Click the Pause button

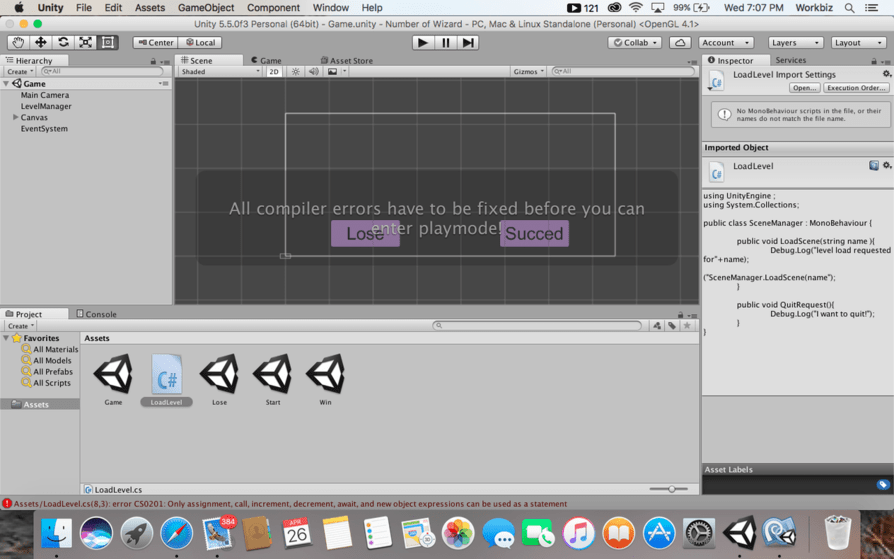point(445,42)
